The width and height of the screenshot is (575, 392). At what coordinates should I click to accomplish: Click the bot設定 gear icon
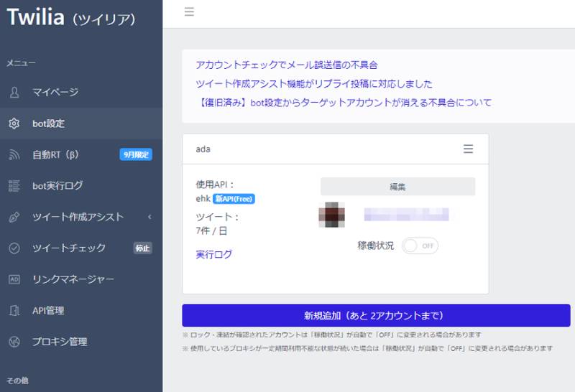(x=14, y=123)
